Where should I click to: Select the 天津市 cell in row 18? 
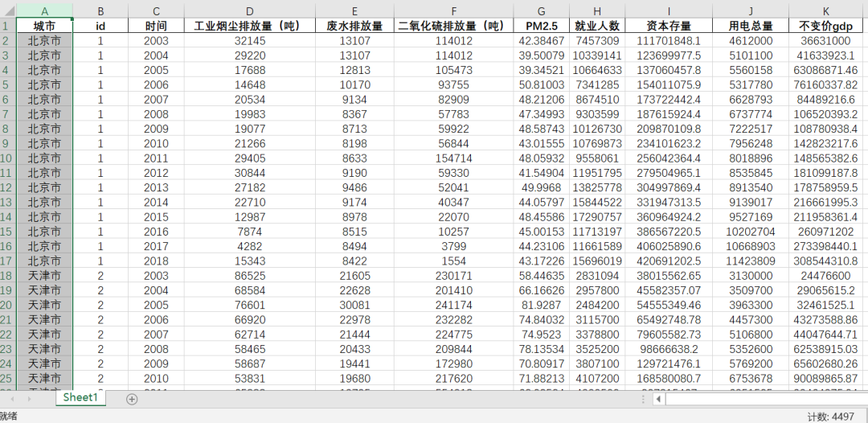point(45,275)
